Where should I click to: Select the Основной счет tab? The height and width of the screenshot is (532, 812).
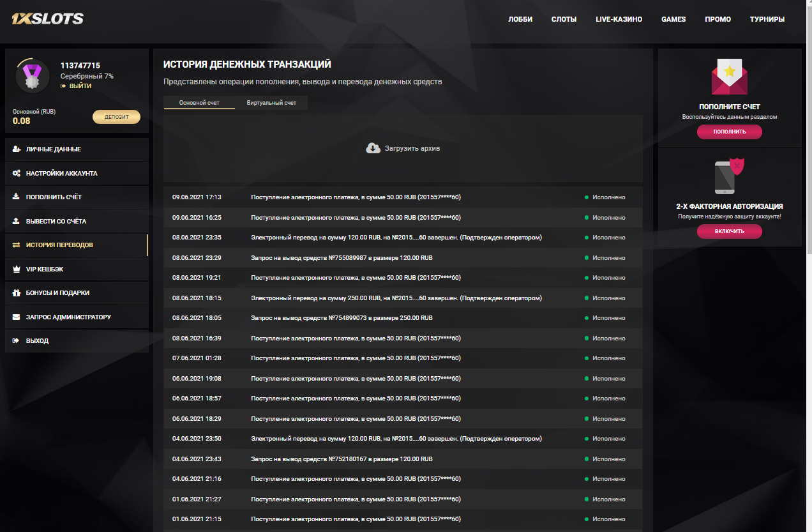[x=199, y=103]
